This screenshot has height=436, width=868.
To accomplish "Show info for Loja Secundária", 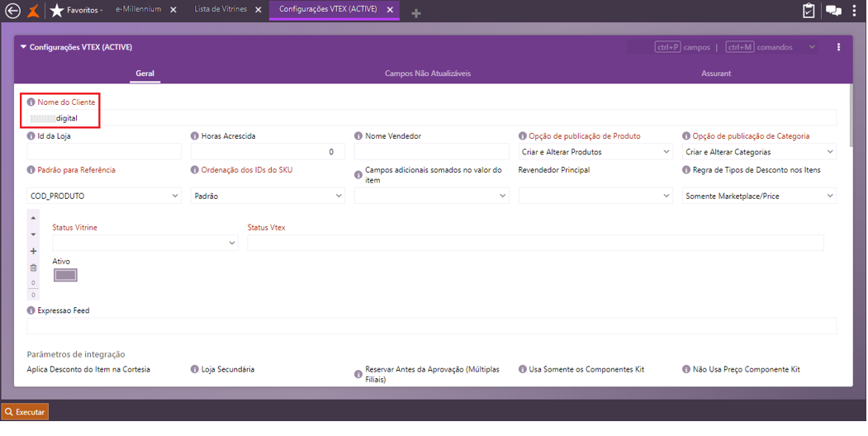I will (x=194, y=370).
